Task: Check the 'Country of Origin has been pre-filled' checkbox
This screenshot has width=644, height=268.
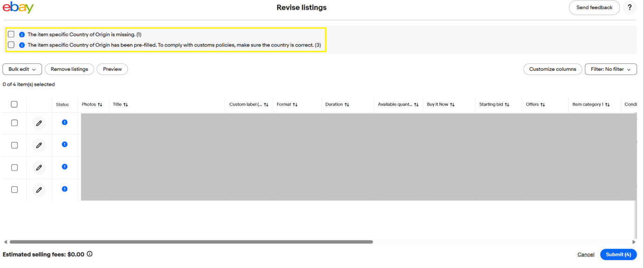Action: 11,45
